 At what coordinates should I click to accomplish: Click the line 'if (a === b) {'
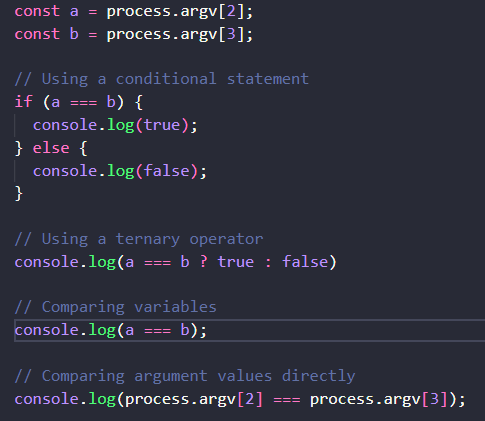pos(79,102)
